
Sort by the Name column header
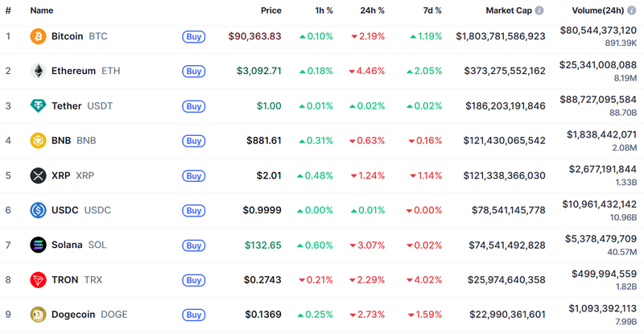pos(42,10)
